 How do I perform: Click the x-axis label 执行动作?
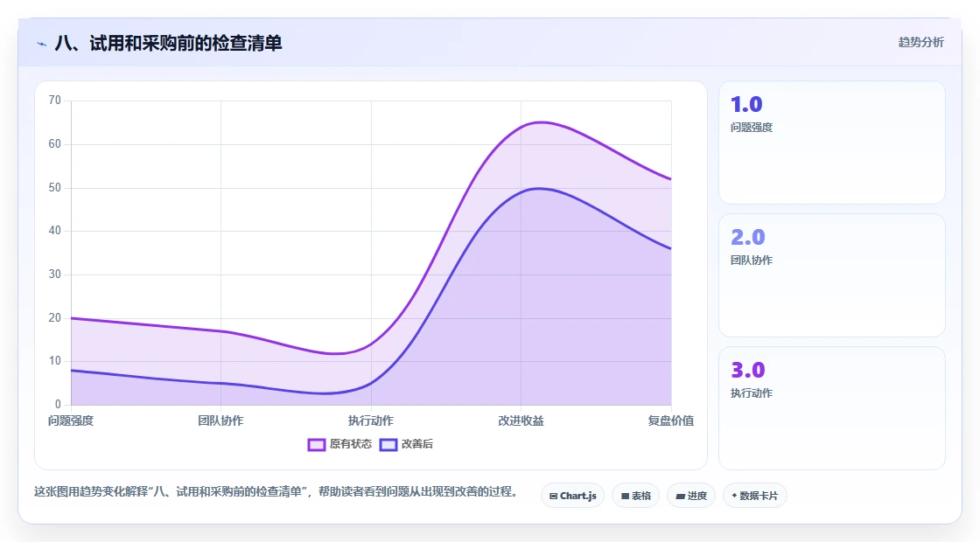pyautogui.click(x=371, y=420)
